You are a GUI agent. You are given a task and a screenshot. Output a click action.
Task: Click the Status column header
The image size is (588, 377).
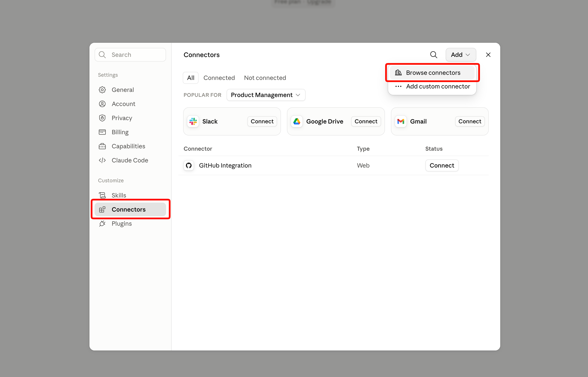[x=434, y=149]
